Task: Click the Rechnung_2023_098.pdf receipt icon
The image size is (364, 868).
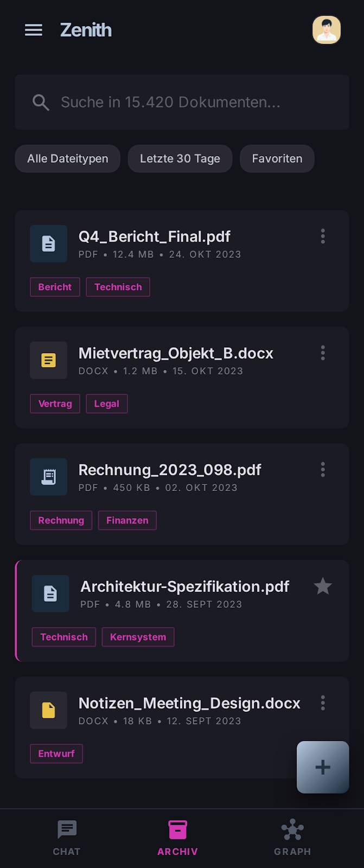Action: click(x=49, y=477)
